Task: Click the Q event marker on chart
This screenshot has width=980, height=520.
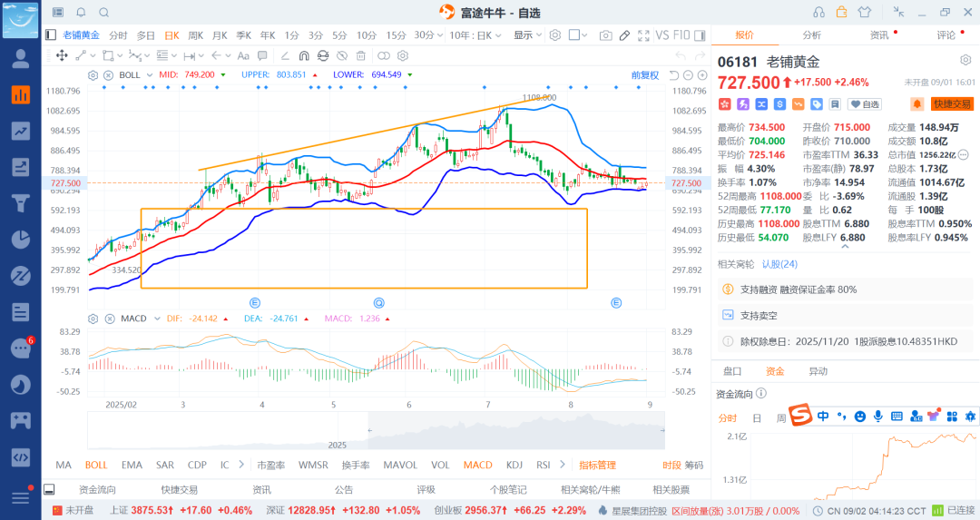Action: pyautogui.click(x=378, y=303)
